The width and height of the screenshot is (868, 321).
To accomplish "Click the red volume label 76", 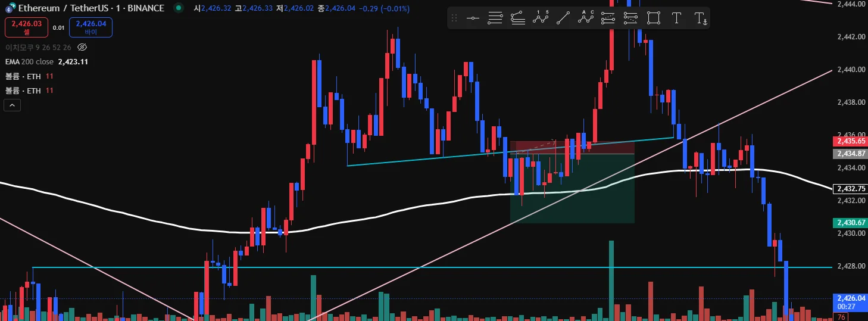I will [841, 317].
